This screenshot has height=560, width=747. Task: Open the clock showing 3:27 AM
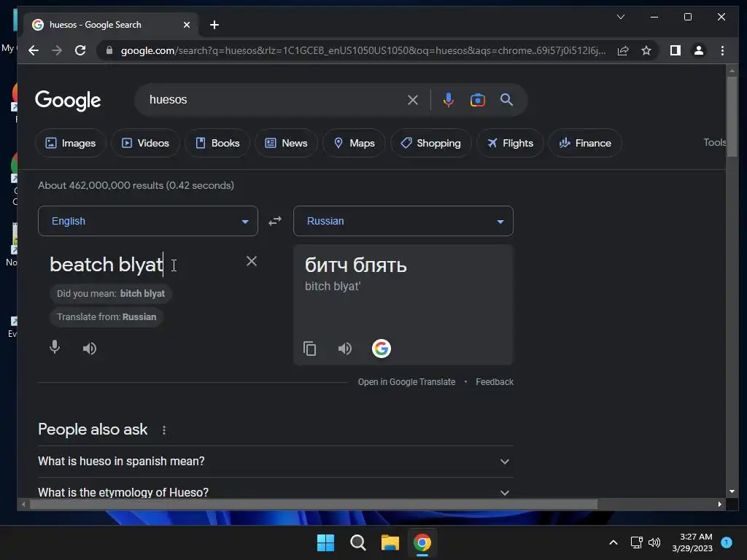692,542
